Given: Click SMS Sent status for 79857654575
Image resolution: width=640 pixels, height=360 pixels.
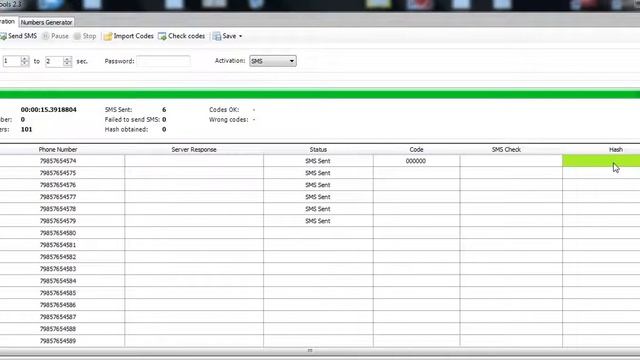Looking at the screenshot, I should [x=318, y=173].
